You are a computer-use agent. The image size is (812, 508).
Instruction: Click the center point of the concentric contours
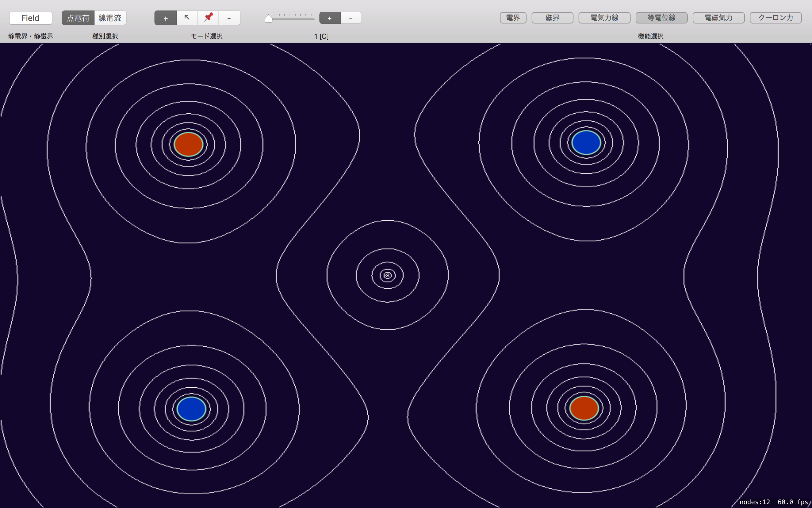point(388,275)
